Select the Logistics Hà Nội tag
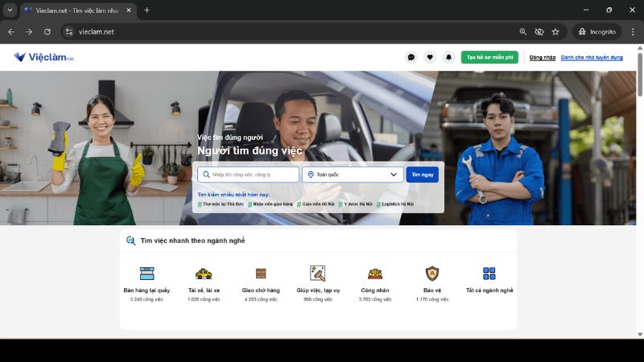The image size is (644, 362). [395, 204]
